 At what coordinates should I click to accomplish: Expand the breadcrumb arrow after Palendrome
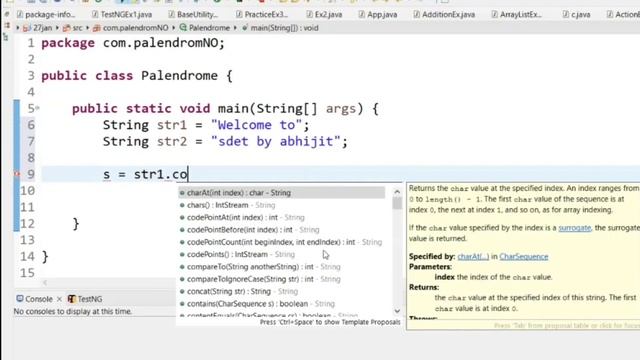[235, 28]
